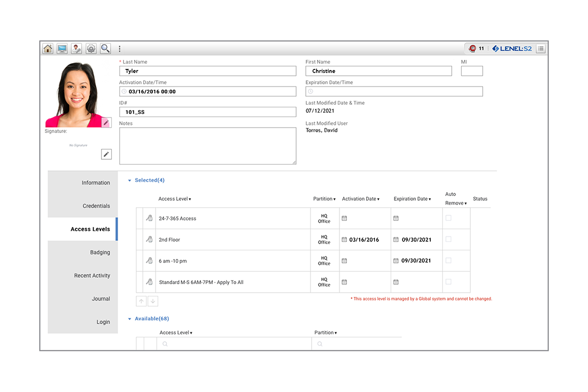588x392 pixels.
Task: Open the Login tab
Action: 83,322
